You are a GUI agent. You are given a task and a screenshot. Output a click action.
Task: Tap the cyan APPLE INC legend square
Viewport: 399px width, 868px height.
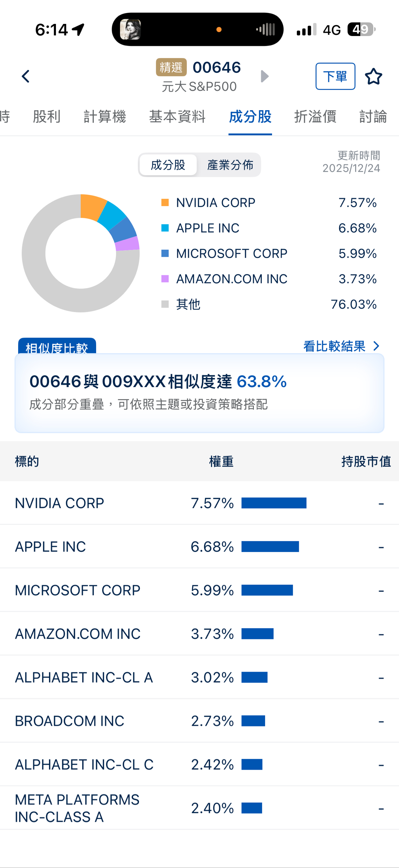coord(165,228)
